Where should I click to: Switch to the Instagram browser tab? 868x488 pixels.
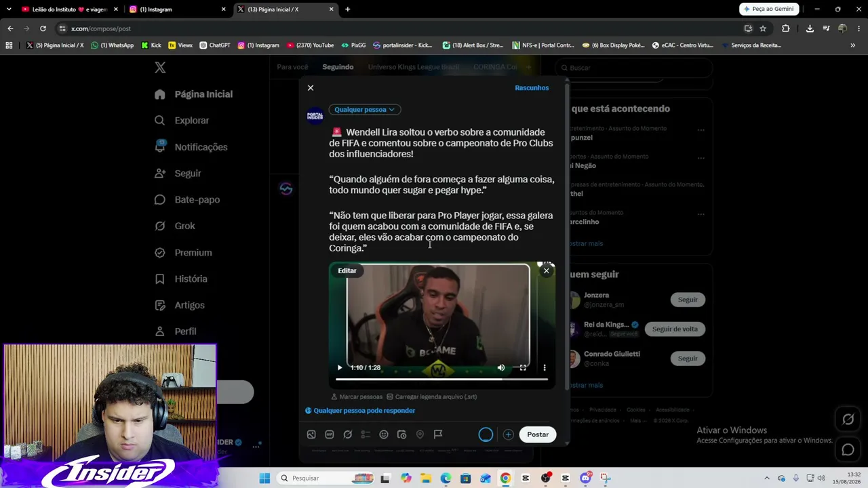(178, 9)
